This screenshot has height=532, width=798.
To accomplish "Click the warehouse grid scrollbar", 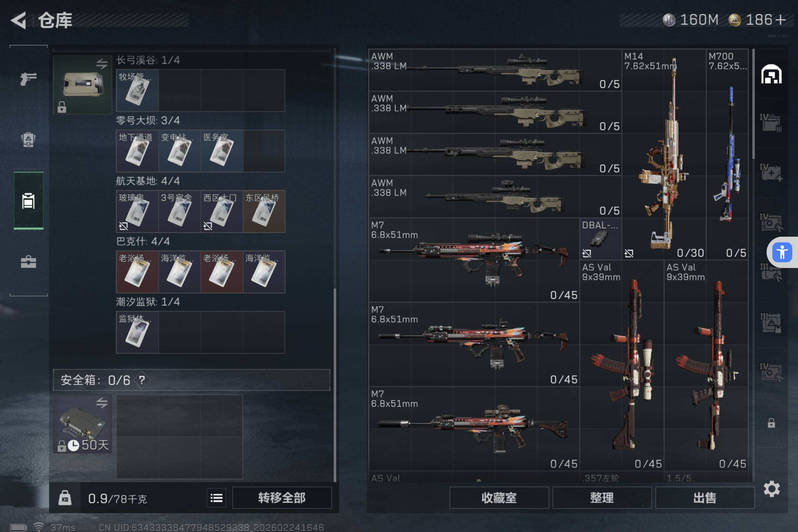I will pos(753,103).
